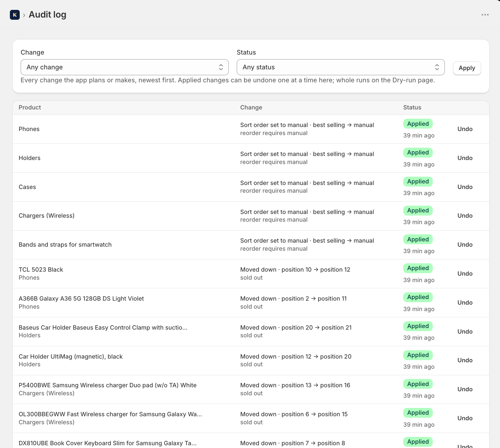500x448 pixels.
Task: Undo the Car Holder UltiMag move
Action: 465,360
